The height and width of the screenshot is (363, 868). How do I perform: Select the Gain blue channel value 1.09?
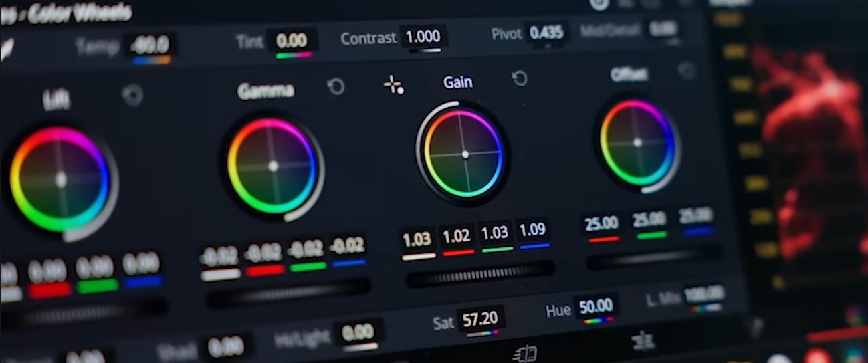[x=533, y=231]
